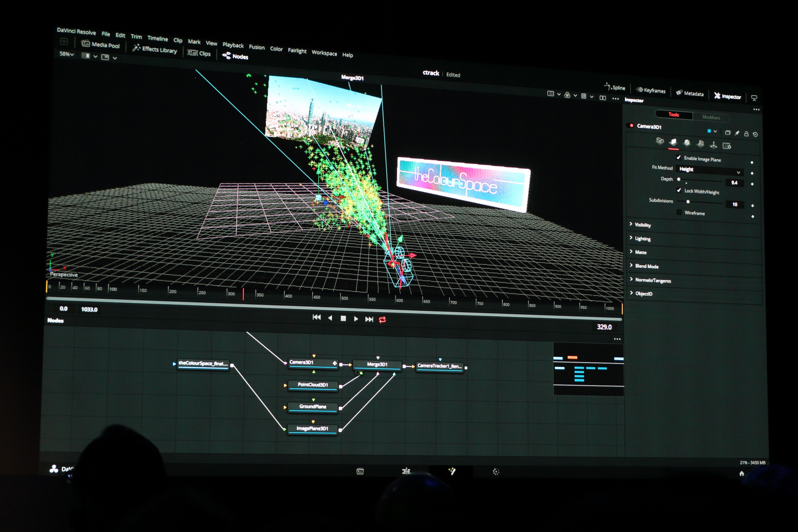
Task: Open the Spline editor
Action: (x=614, y=87)
